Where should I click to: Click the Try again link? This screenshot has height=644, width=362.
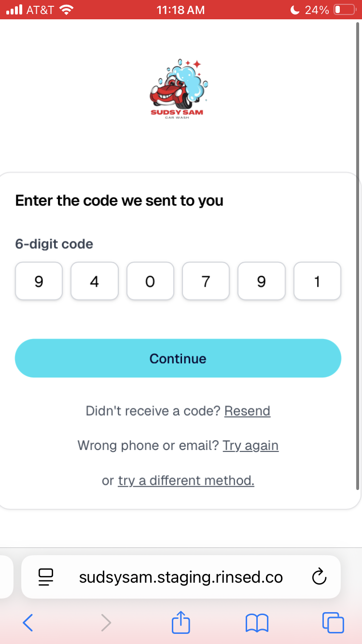click(x=251, y=445)
